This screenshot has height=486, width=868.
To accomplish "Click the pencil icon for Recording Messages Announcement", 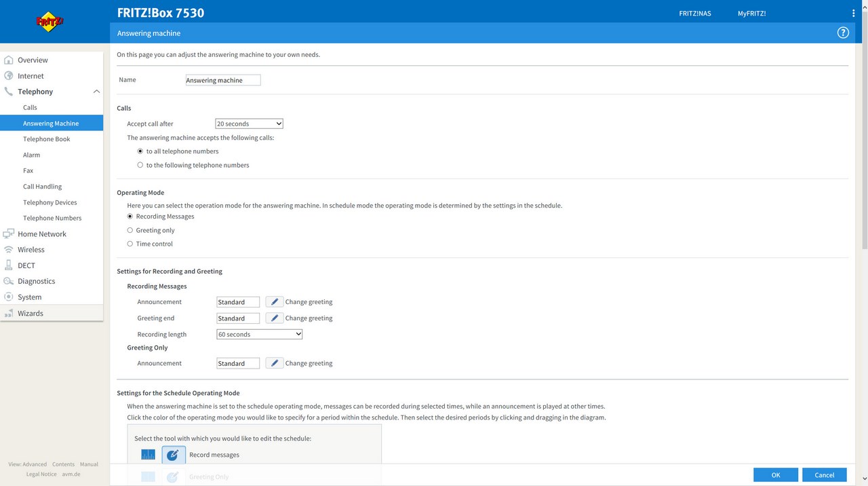I will pyautogui.click(x=274, y=302).
